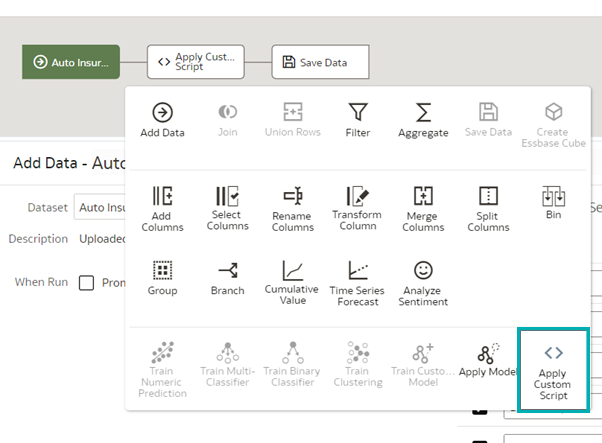Choose Time Series Forecast step
The image size is (602, 443).
click(357, 284)
